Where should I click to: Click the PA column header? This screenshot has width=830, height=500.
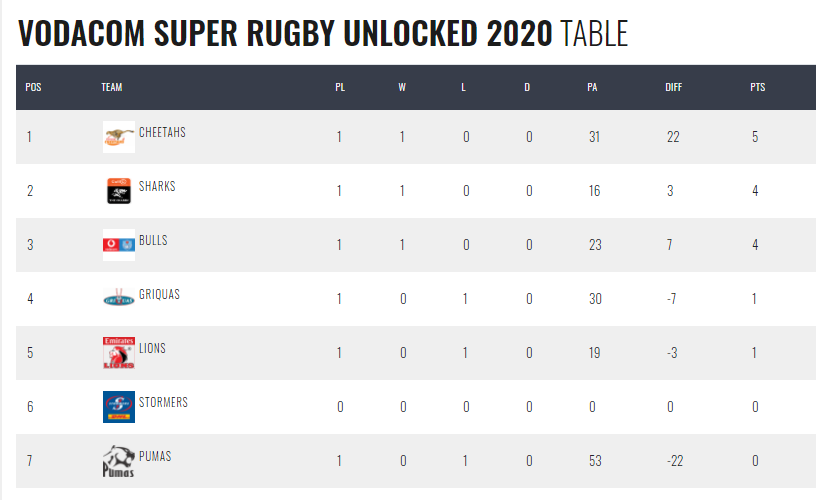pos(592,87)
